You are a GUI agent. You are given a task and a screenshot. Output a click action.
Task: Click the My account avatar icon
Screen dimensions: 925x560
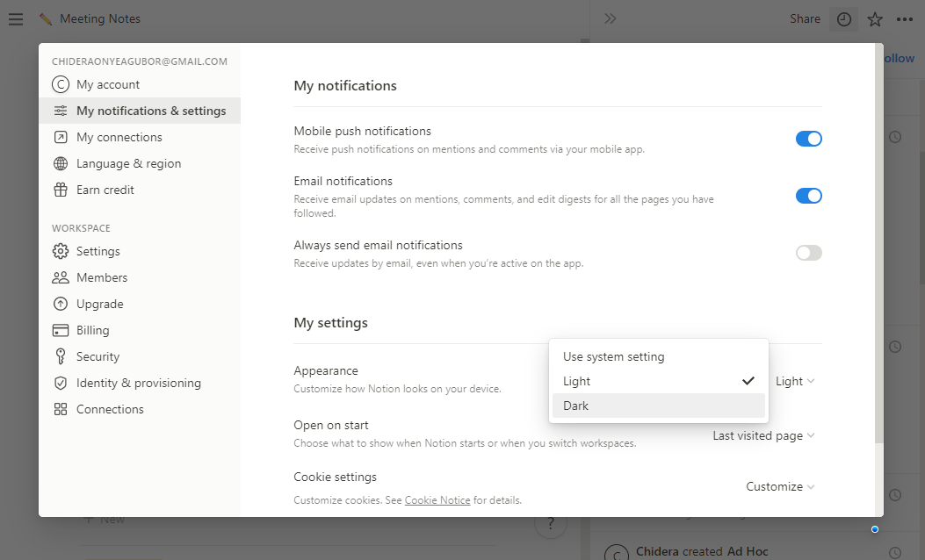[x=60, y=84]
